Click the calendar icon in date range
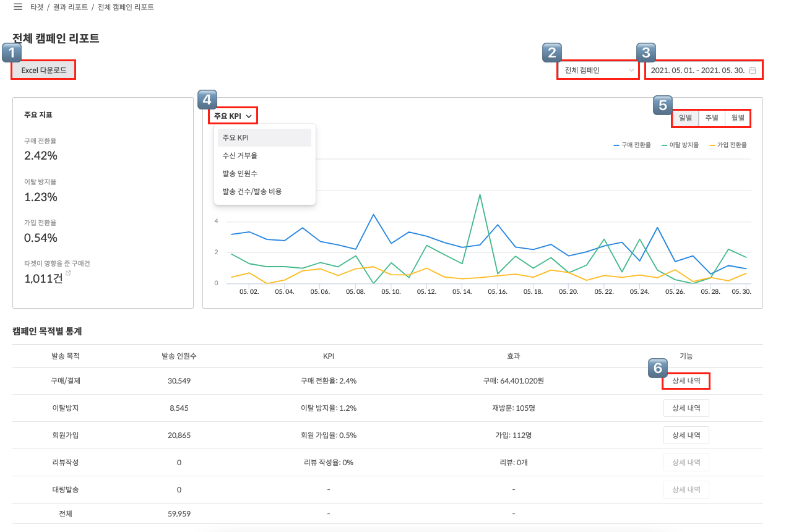This screenshot has height=532, width=786. (753, 71)
